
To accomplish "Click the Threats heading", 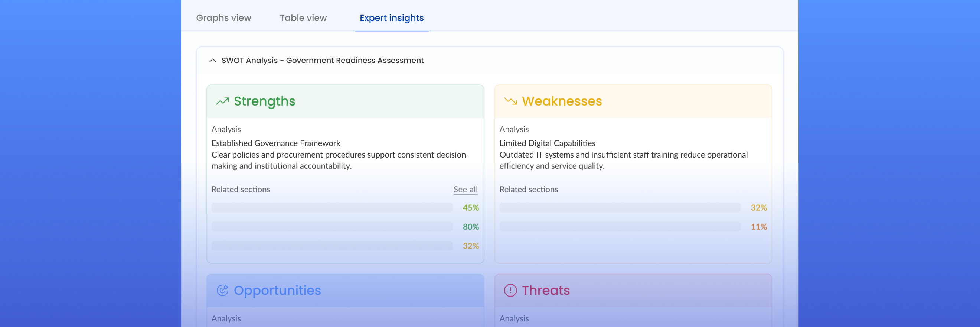I will click(x=546, y=291).
